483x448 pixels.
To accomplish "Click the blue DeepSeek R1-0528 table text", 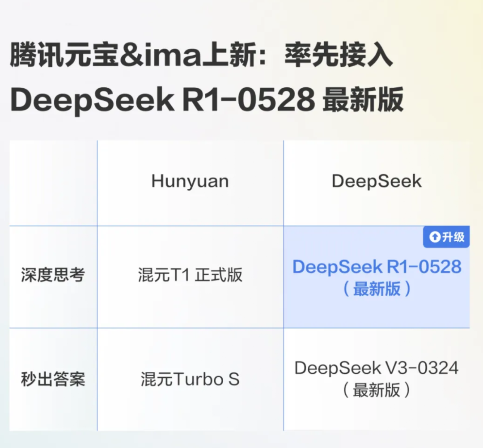I will [377, 267].
